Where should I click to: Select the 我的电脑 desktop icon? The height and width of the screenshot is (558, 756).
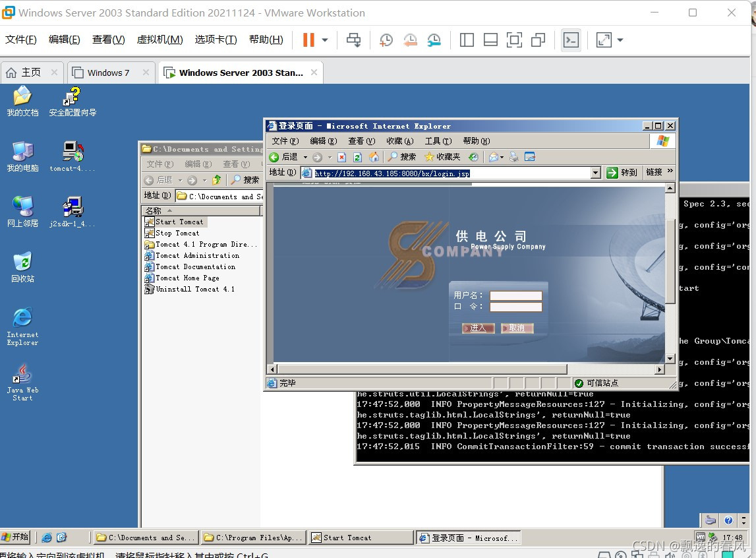coord(22,157)
